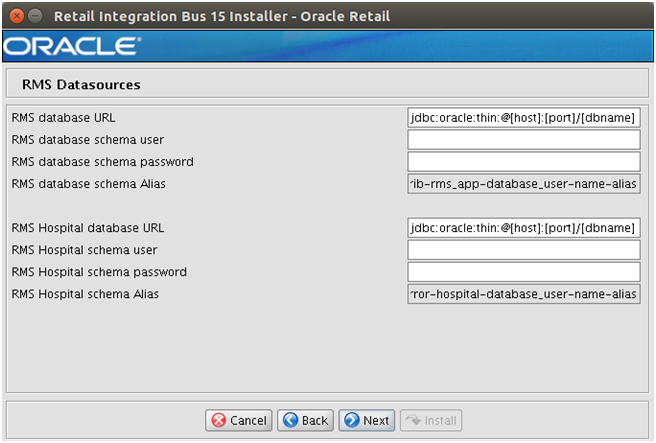Image resolution: width=656 pixels, height=443 pixels.
Task: Proceed with the Next button
Action: click(x=366, y=420)
